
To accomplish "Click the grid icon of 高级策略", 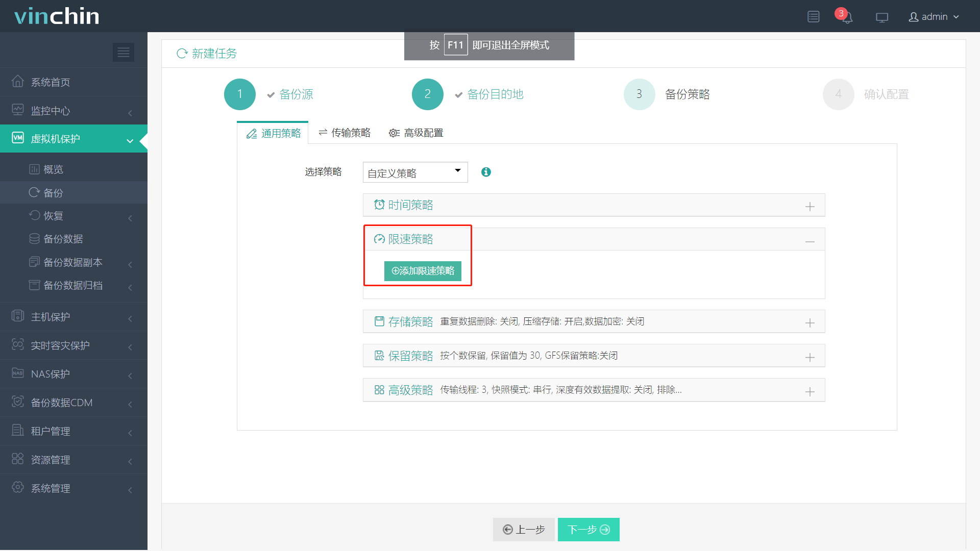I will 379,389.
